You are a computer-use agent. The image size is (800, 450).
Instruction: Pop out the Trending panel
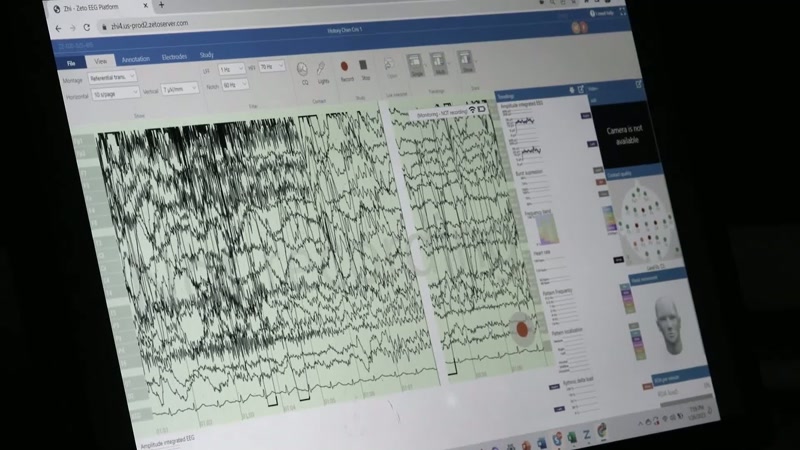click(x=581, y=90)
